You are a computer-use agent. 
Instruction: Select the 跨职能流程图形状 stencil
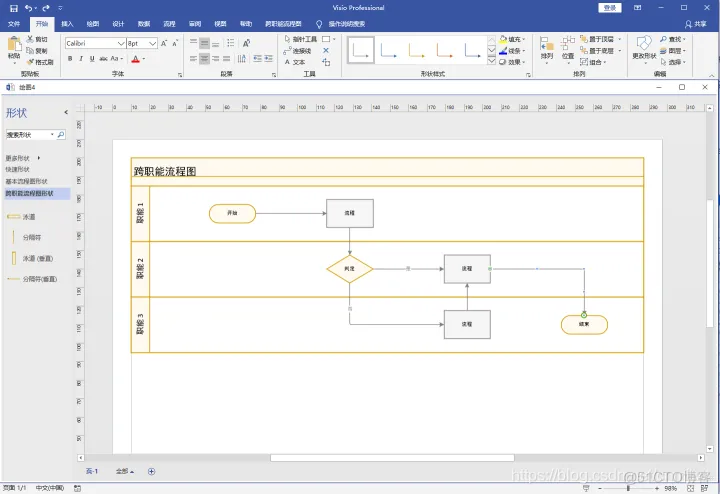37,193
